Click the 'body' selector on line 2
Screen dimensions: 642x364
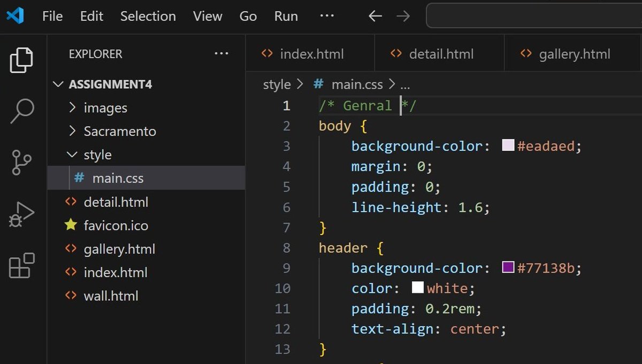pyautogui.click(x=335, y=126)
